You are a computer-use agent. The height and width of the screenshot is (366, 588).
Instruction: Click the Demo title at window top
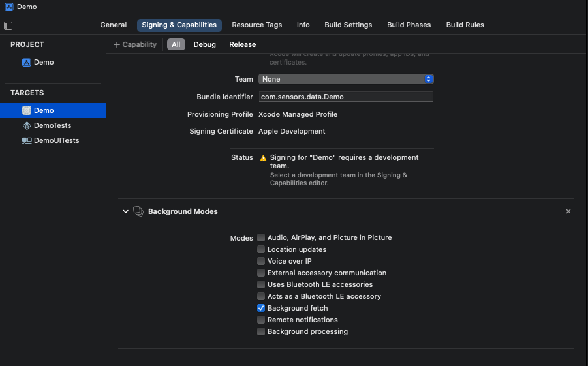coord(27,7)
